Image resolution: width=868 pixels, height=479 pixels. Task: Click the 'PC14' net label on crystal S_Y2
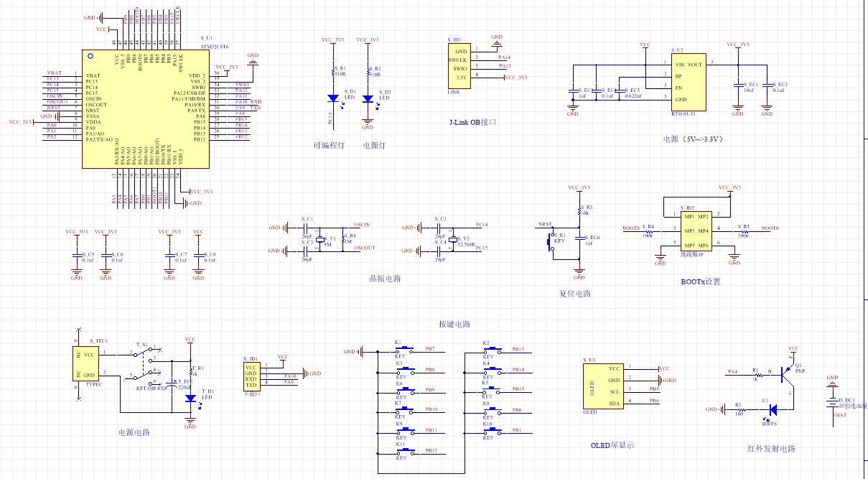click(x=482, y=225)
